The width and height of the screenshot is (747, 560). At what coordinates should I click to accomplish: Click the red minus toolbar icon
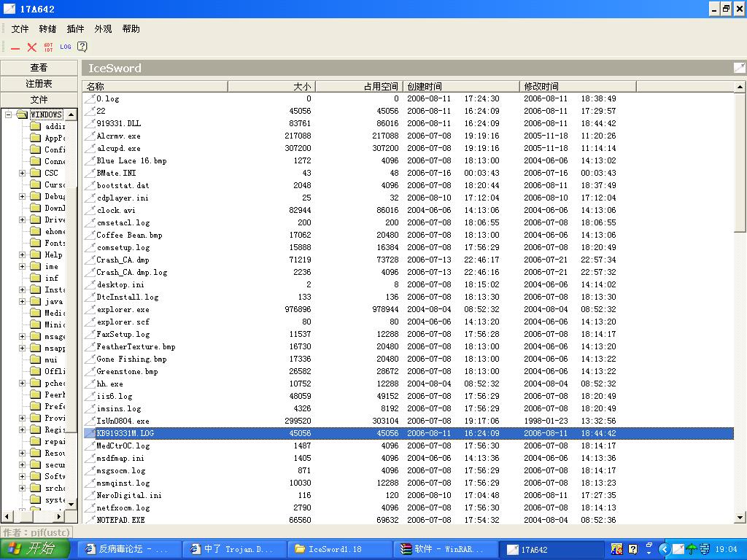tap(15, 47)
